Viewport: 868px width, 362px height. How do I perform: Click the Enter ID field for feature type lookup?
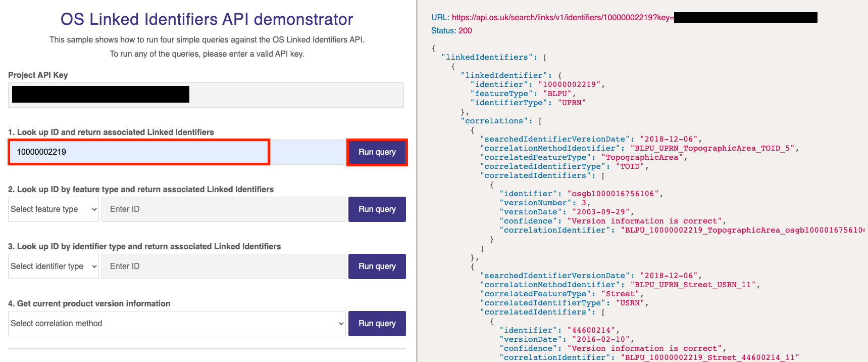click(224, 209)
